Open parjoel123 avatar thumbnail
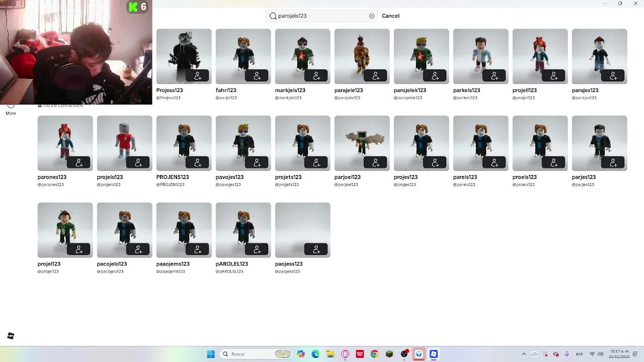The image size is (644, 362). (x=362, y=143)
